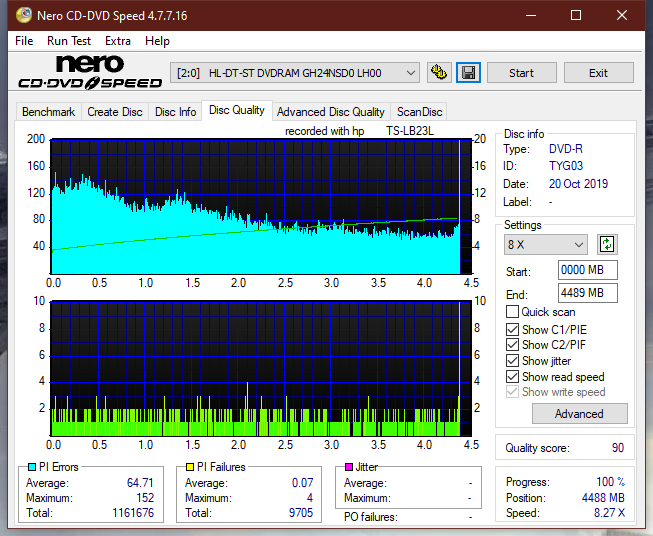Screen dimensions: 653x536
Task: Click the greyed Show write speed checkbox
Action: [x=512, y=392]
